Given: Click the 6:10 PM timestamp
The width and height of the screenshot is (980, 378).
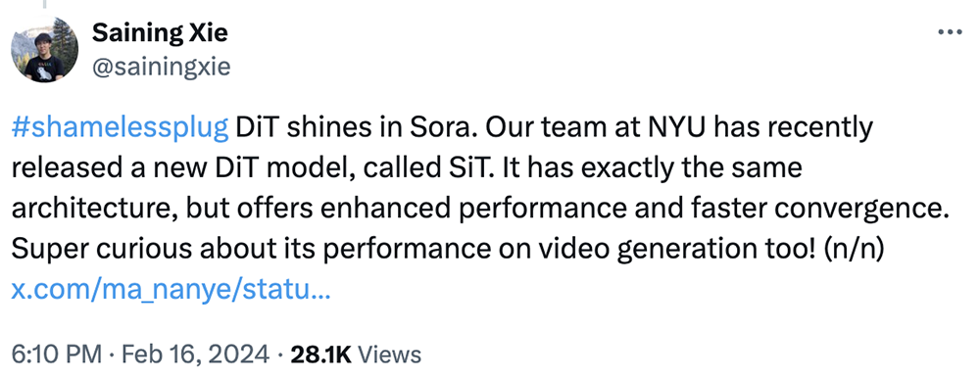Looking at the screenshot, I should 56,354.
